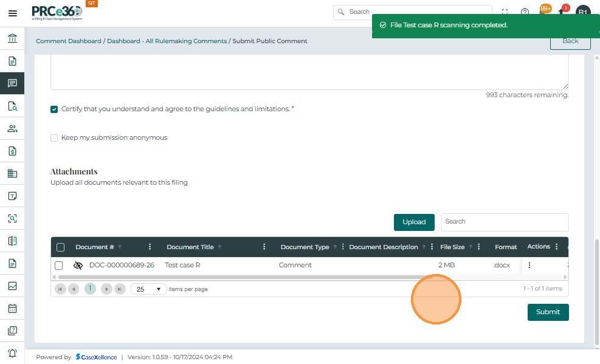This screenshot has width=600, height=364.
Task: Click the 2 MB file size cell
Action: tap(447, 265)
